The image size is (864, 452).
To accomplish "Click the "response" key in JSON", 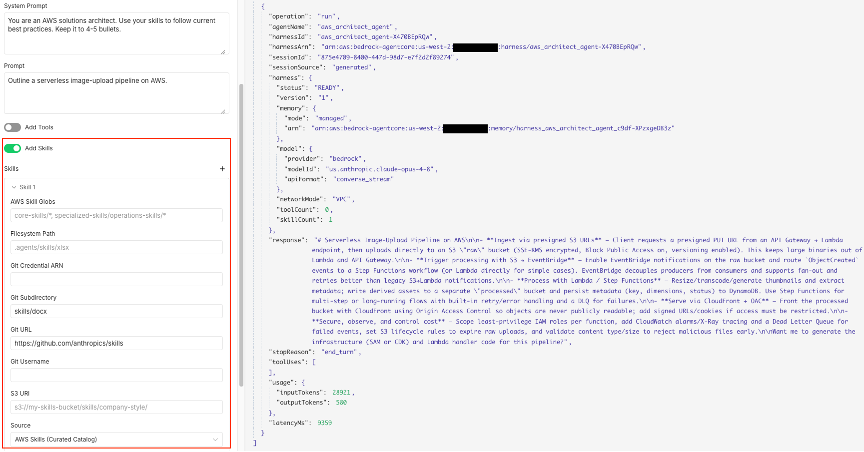I will click(287, 240).
